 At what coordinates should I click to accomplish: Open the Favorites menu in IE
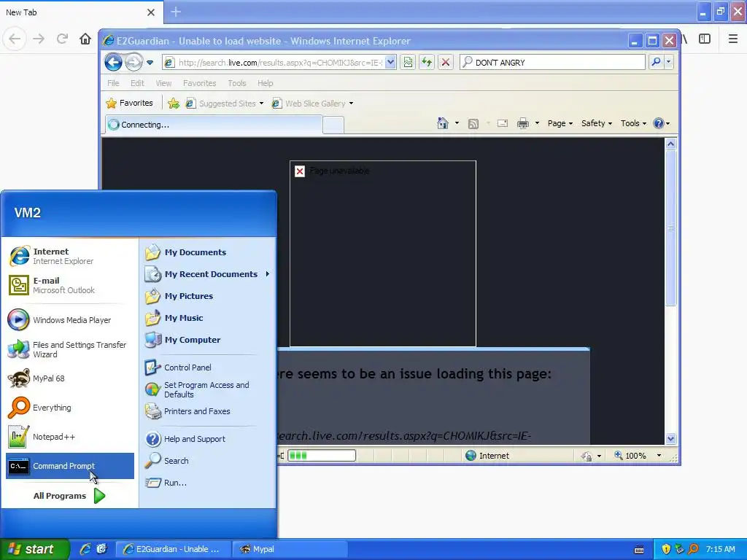point(200,83)
